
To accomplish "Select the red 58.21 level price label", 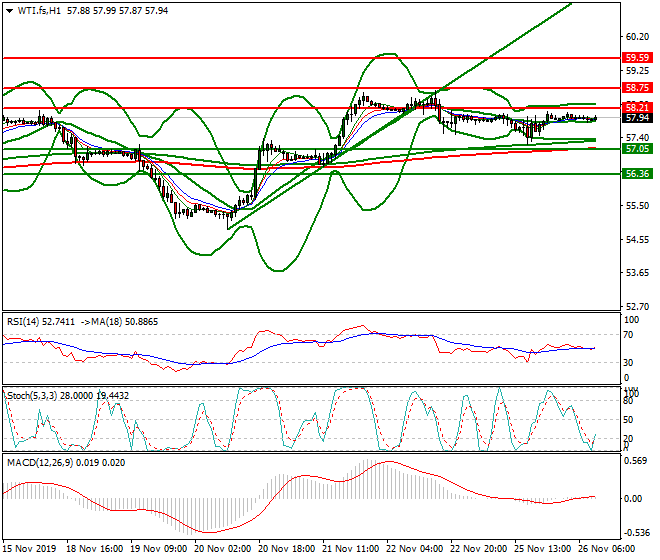I will coord(637,107).
